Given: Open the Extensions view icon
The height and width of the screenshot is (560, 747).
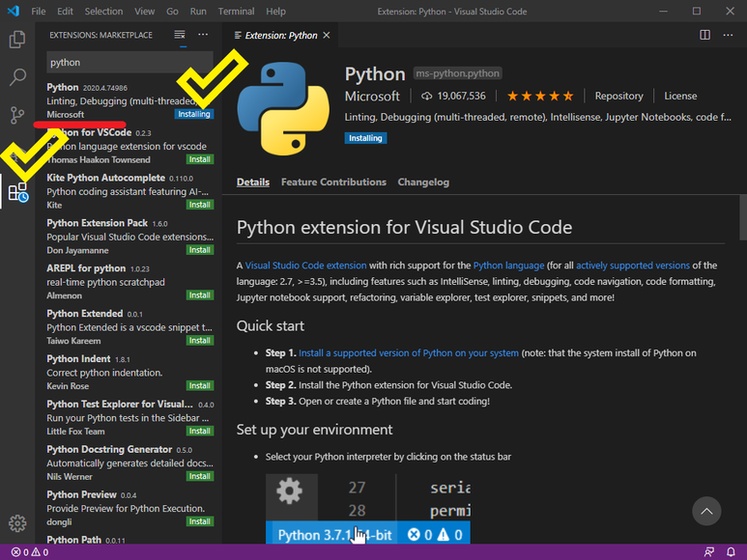Looking at the screenshot, I should click(x=18, y=192).
